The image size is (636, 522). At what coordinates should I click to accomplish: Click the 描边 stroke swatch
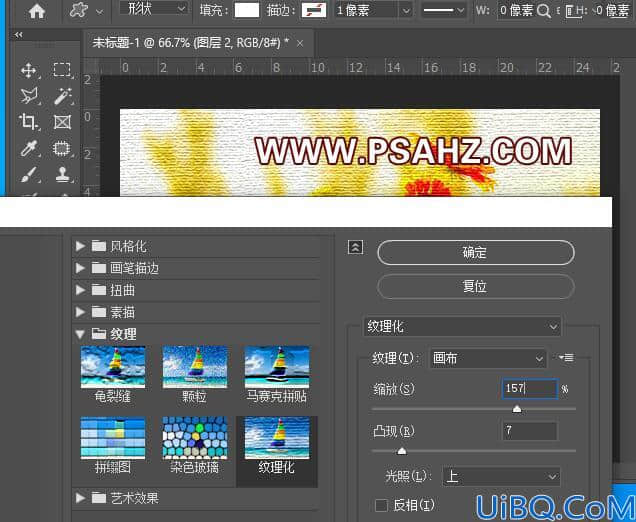point(314,10)
